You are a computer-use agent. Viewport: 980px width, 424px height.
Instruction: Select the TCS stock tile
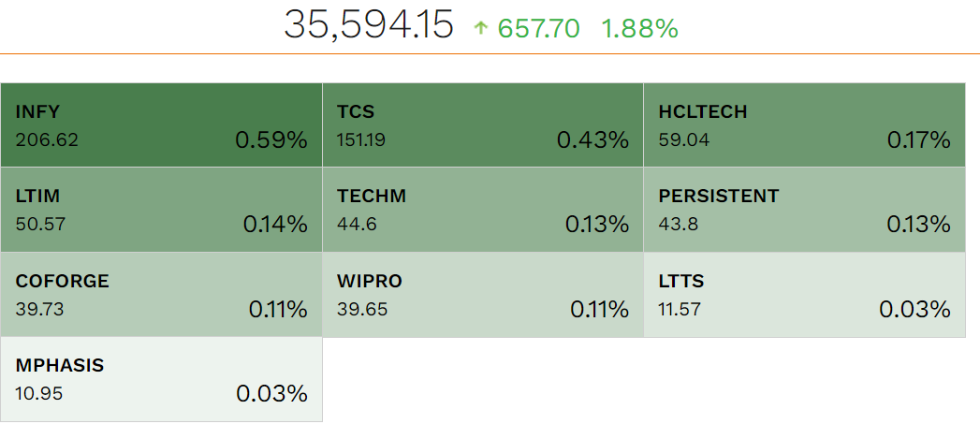click(482, 125)
